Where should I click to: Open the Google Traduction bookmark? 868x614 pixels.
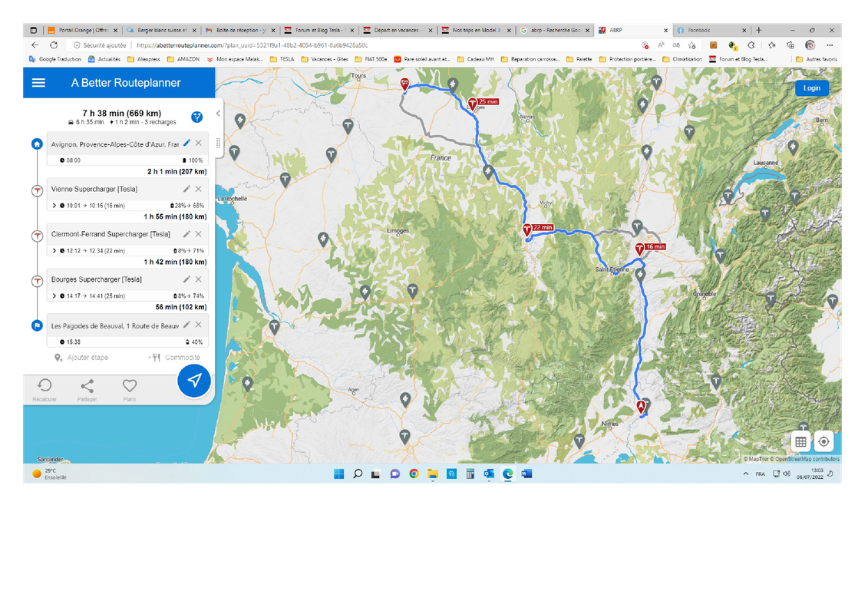point(54,59)
